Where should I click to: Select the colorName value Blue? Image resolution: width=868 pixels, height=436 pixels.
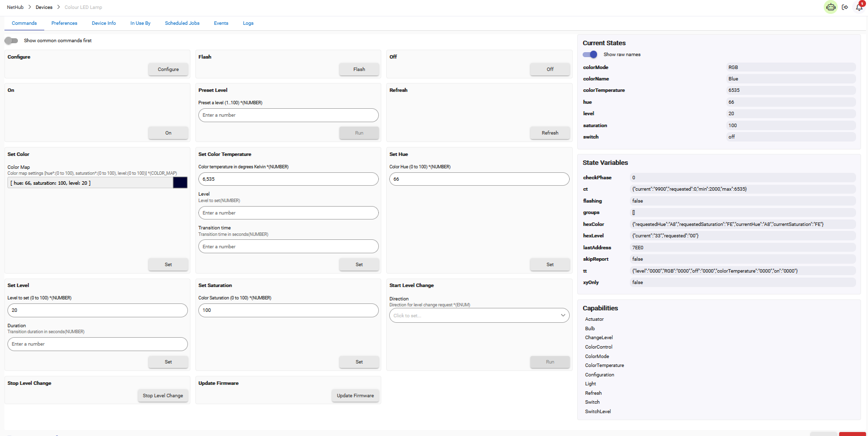point(791,79)
